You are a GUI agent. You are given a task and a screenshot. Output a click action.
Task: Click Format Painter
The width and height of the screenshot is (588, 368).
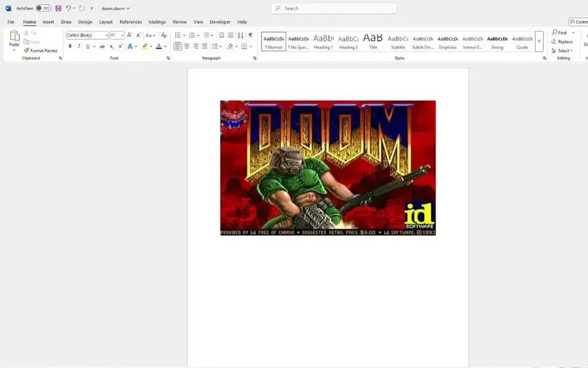tap(40, 51)
